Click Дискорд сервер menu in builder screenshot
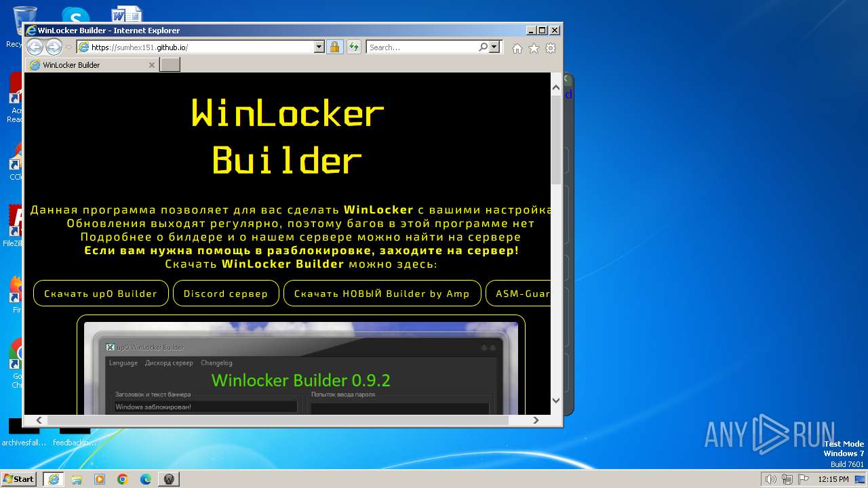This screenshot has height=488, width=868. click(x=169, y=363)
